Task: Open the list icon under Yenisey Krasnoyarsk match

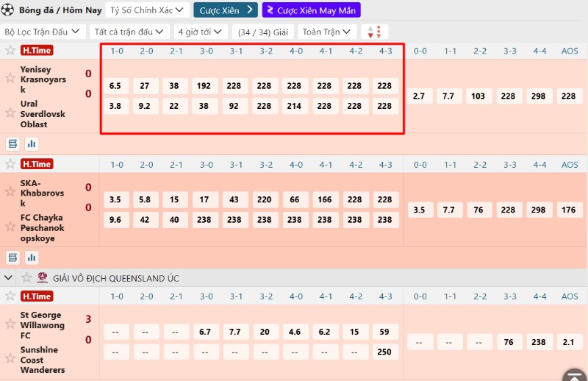Action: [x=12, y=143]
